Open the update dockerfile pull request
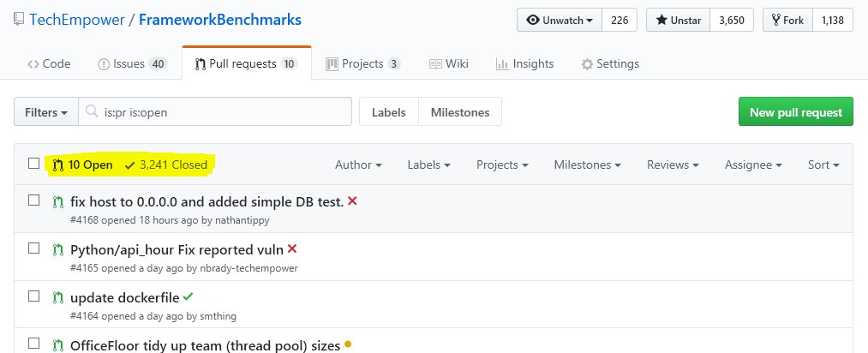Image resolution: width=868 pixels, height=353 pixels. point(124,297)
